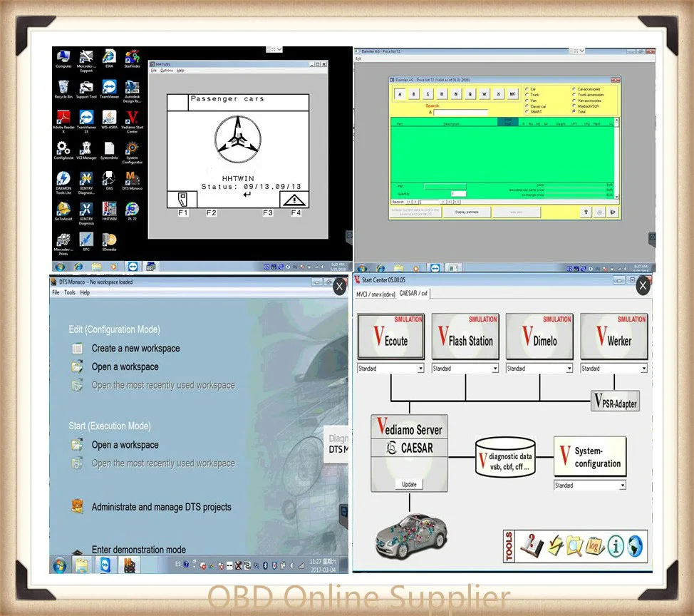Click the globe icon in Vediamo TOOLS
The height and width of the screenshot is (616, 694).
pos(635,546)
